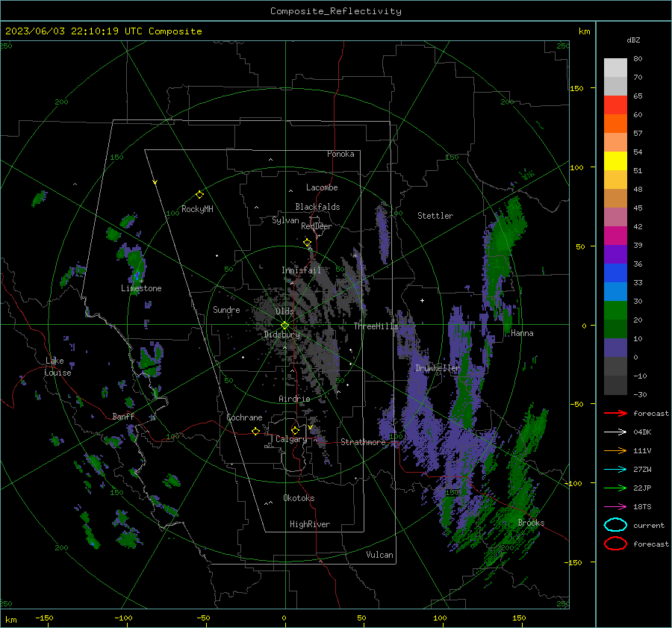Click the ThreeHills label
This screenshot has height=628, width=672.
(x=376, y=326)
